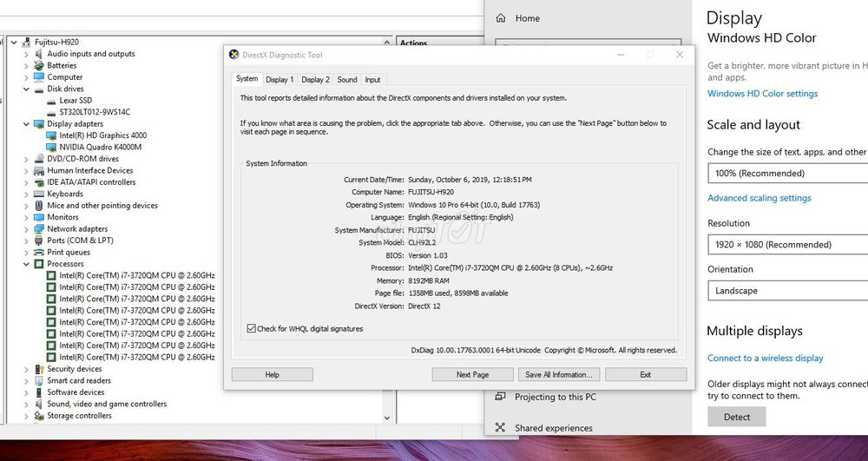Click the DVD/CD-ROM drives icon
This screenshot has width=868, height=461.
pyautogui.click(x=39, y=159)
